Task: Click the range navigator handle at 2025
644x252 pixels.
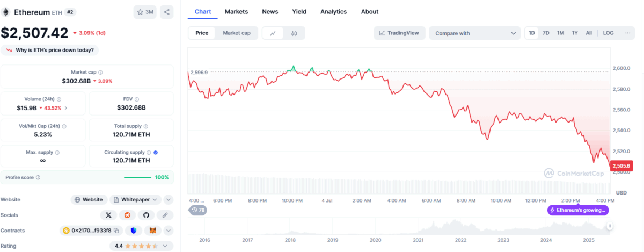Action: coord(610,227)
